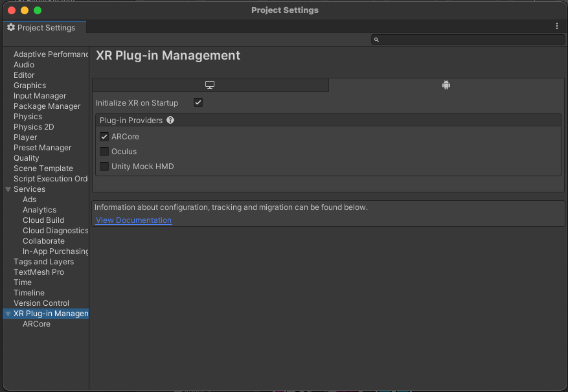Maximize the Project Settings window
This screenshot has width=568, height=392.
pos(38,10)
